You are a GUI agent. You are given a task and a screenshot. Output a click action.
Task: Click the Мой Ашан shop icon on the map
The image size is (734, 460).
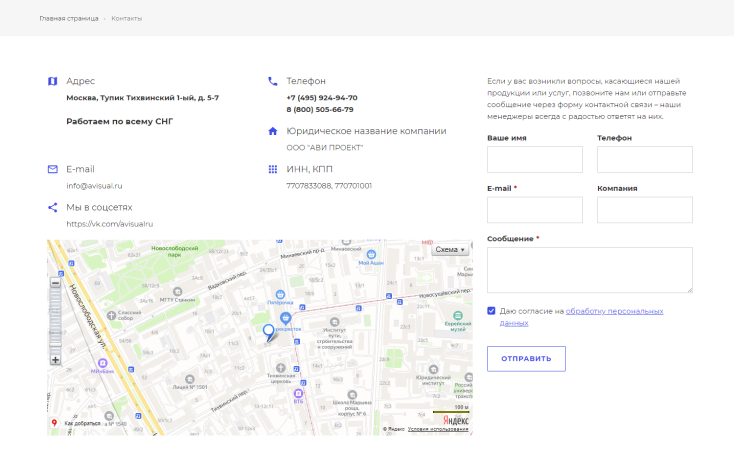[x=371, y=255]
